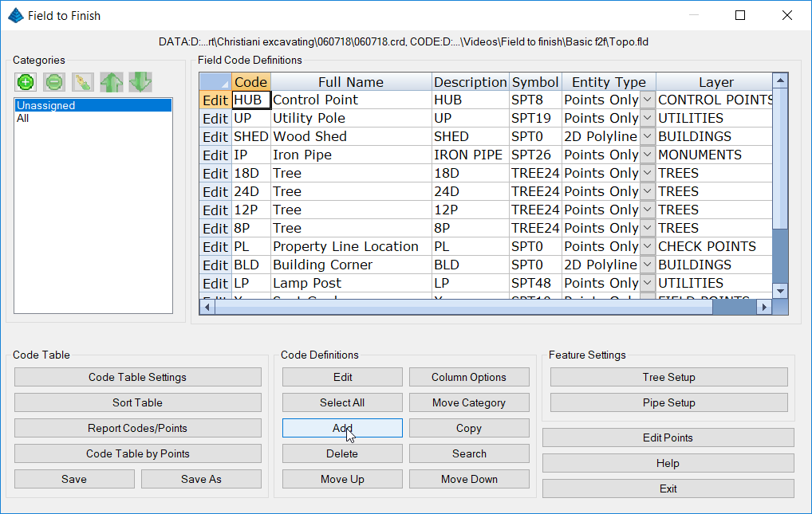Viewport: 812px width, 514px height.
Task: Click the Sort Table button
Action: (138, 402)
